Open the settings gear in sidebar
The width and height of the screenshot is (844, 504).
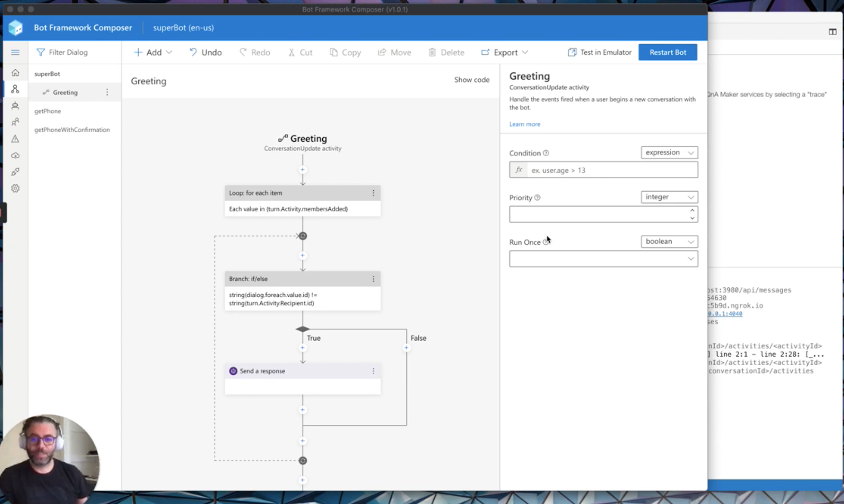coord(15,188)
